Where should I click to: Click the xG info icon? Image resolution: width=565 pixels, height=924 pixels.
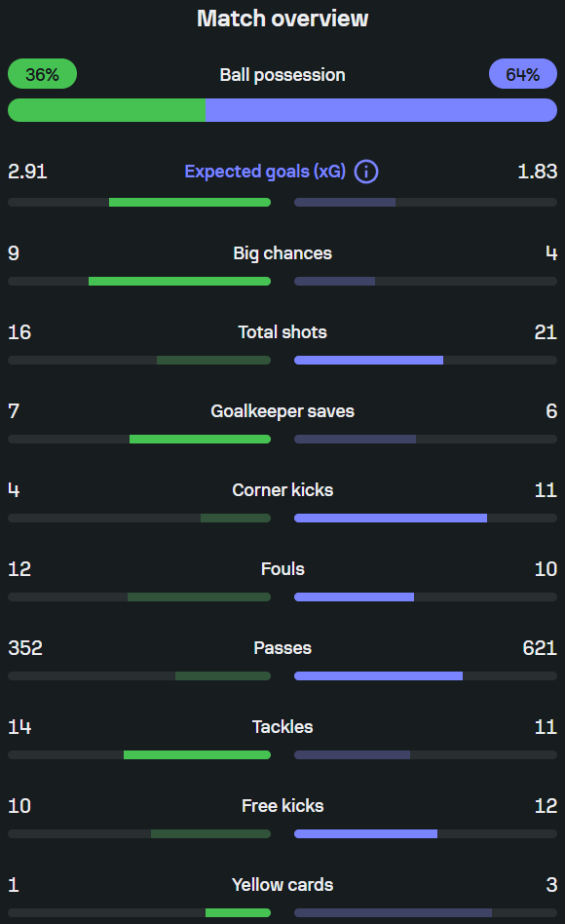(x=366, y=172)
